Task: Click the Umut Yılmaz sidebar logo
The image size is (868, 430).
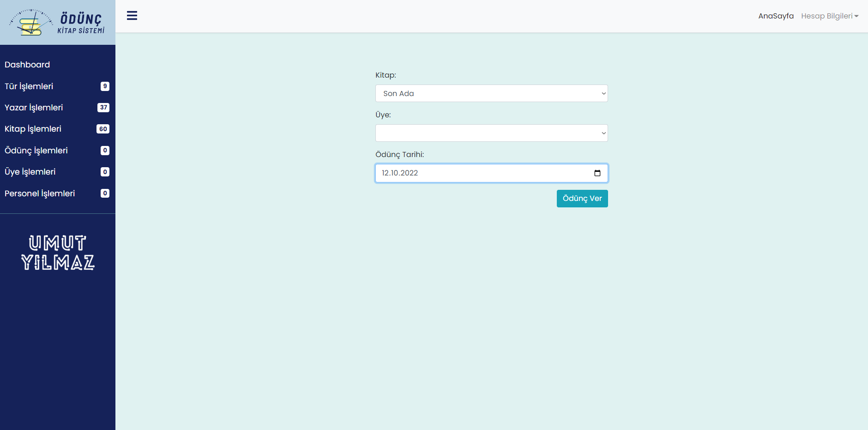Action: pyautogui.click(x=58, y=252)
